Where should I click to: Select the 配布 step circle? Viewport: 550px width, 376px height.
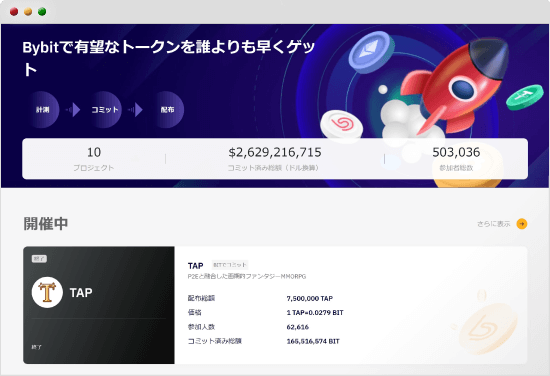(x=167, y=110)
